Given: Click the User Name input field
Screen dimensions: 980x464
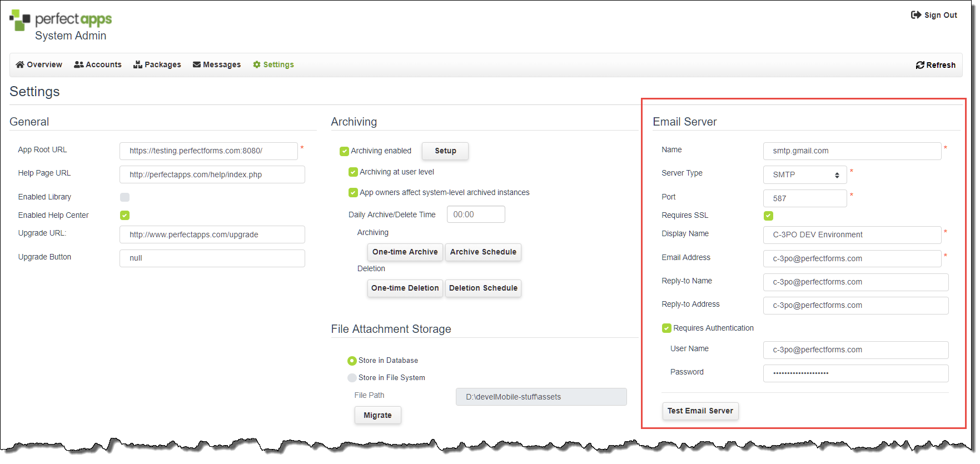Looking at the screenshot, I should [x=856, y=350].
